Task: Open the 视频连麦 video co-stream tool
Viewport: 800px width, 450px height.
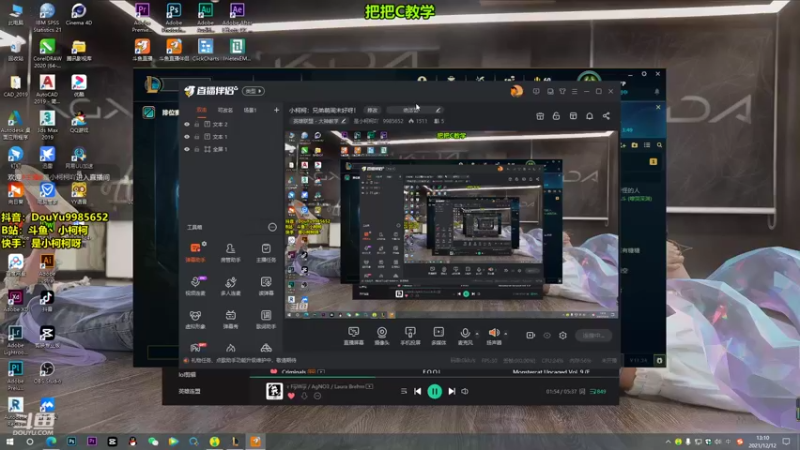Action: pos(195,286)
